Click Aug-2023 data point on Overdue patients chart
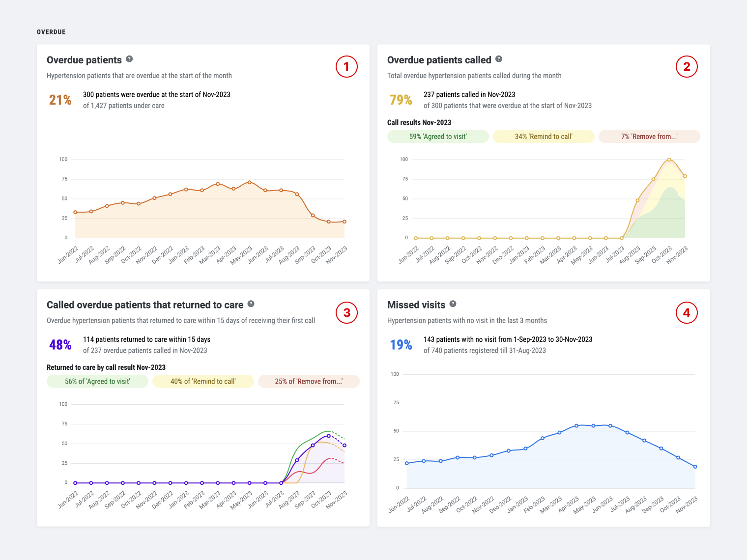Viewport: 747px width, 560px height. tap(297, 194)
